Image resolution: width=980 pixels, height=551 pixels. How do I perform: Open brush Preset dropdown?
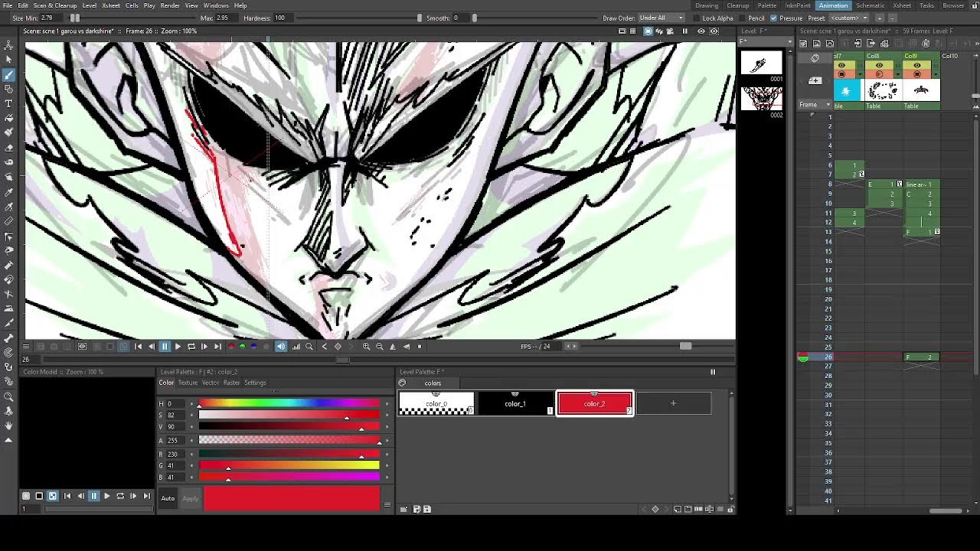[848, 18]
